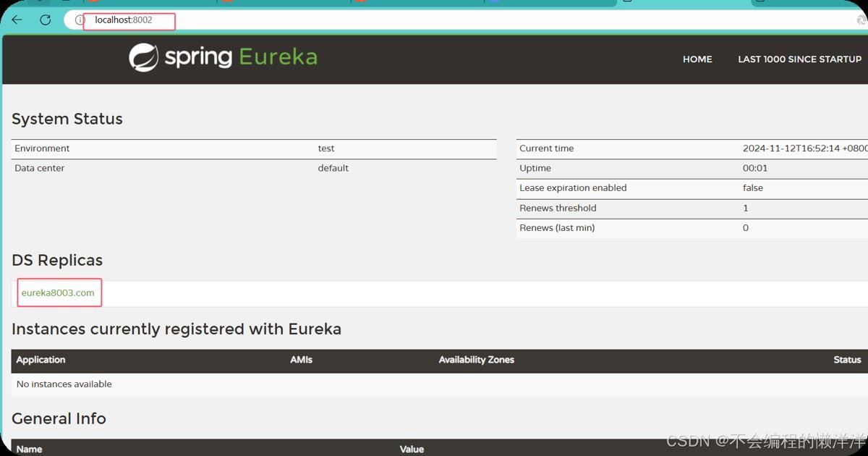The height and width of the screenshot is (456, 868).
Task: Select the Renews threshold value 1
Action: (746, 208)
